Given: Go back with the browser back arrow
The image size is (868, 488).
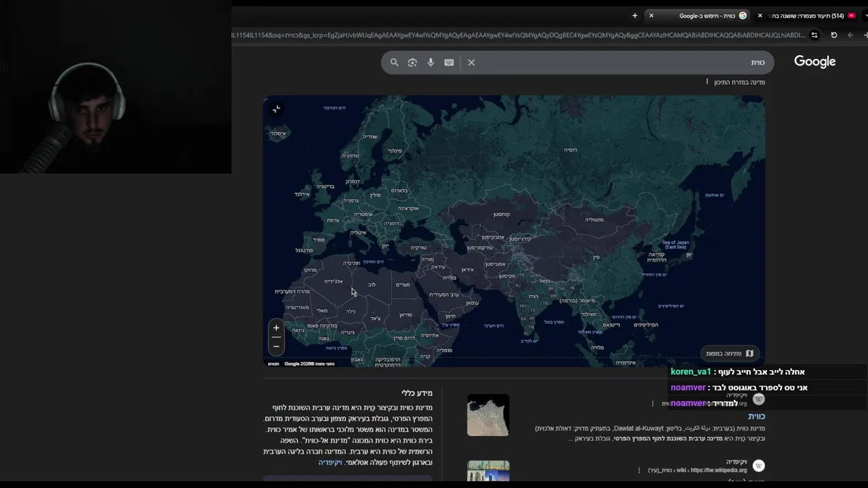Looking at the screenshot, I should (850, 35).
